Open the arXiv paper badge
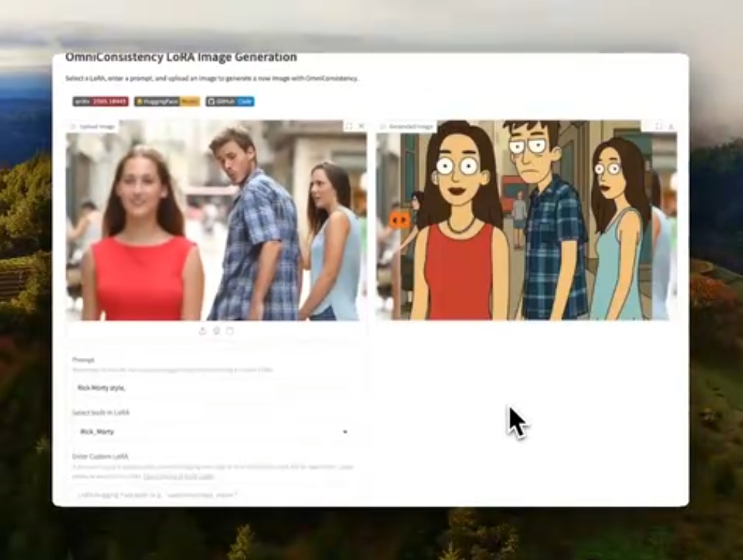Screen dimensions: 743x560 tap(100, 102)
